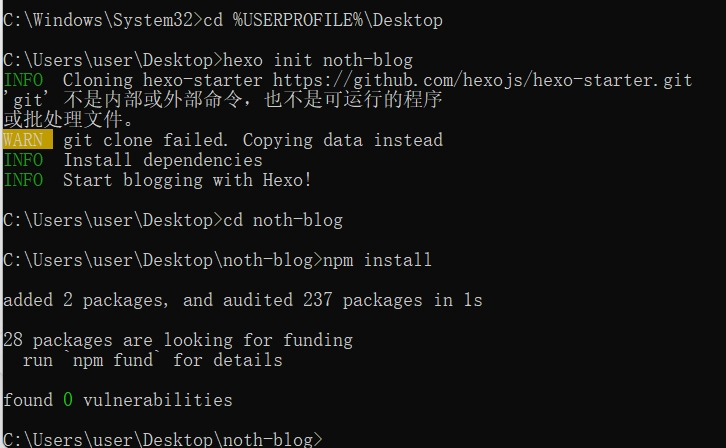Click the INFO label before Install dependencies
The width and height of the screenshot is (726, 448).
(x=23, y=160)
